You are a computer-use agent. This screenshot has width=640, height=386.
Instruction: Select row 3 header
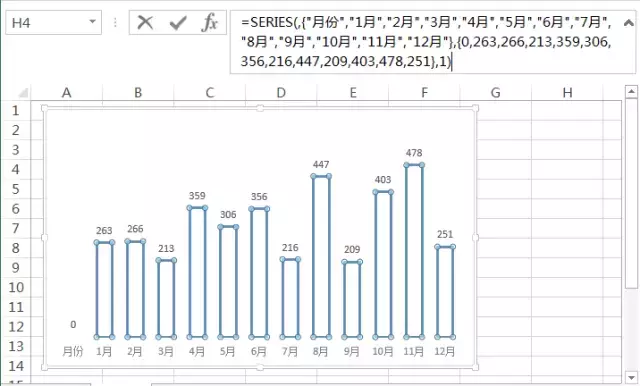coord(16,150)
